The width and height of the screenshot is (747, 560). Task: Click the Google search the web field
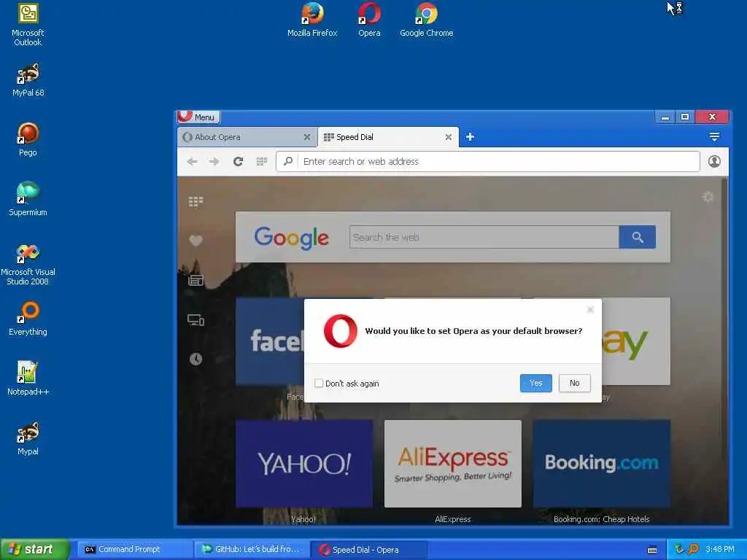click(x=484, y=237)
